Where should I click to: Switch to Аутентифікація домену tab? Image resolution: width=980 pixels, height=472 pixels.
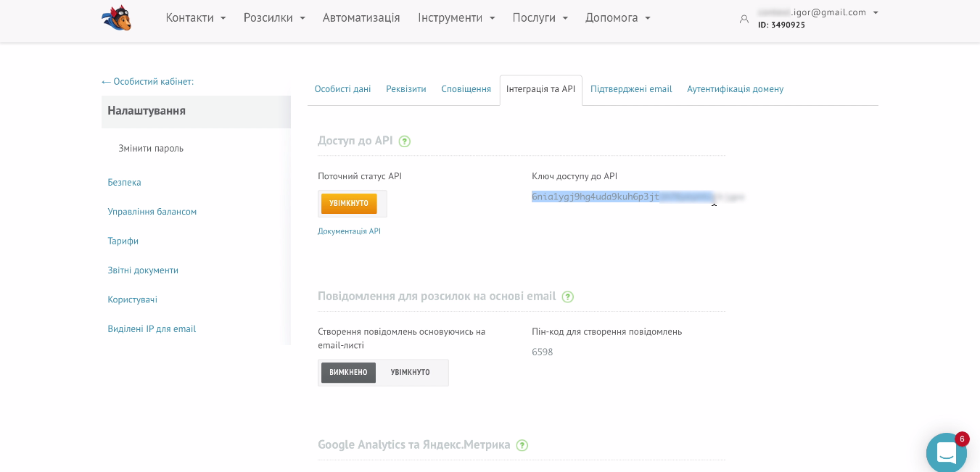tap(736, 89)
